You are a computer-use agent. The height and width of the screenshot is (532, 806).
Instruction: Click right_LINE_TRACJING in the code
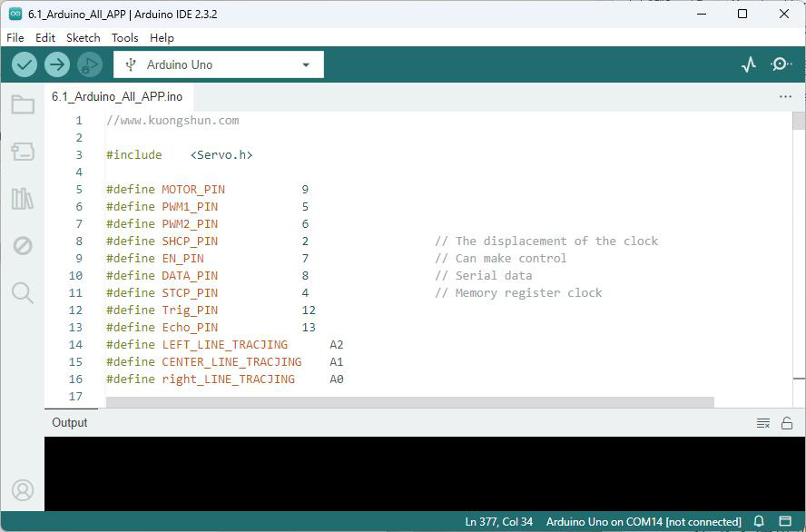228,379
